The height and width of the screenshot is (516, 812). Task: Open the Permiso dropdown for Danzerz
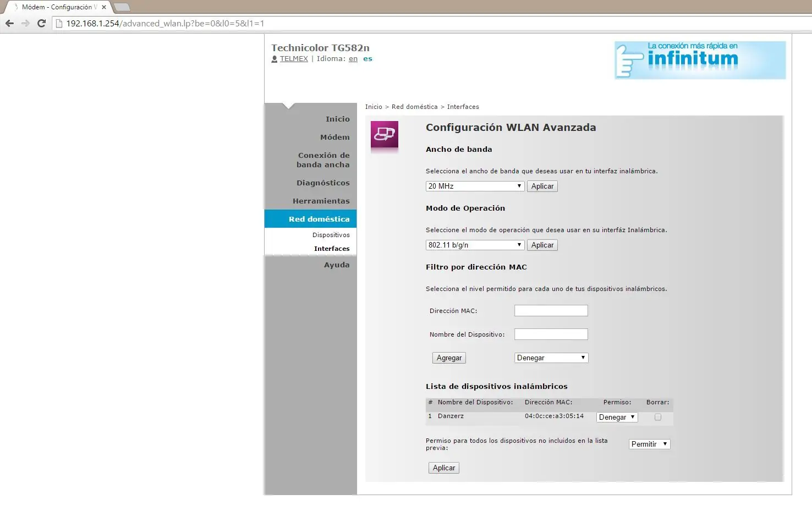click(617, 417)
